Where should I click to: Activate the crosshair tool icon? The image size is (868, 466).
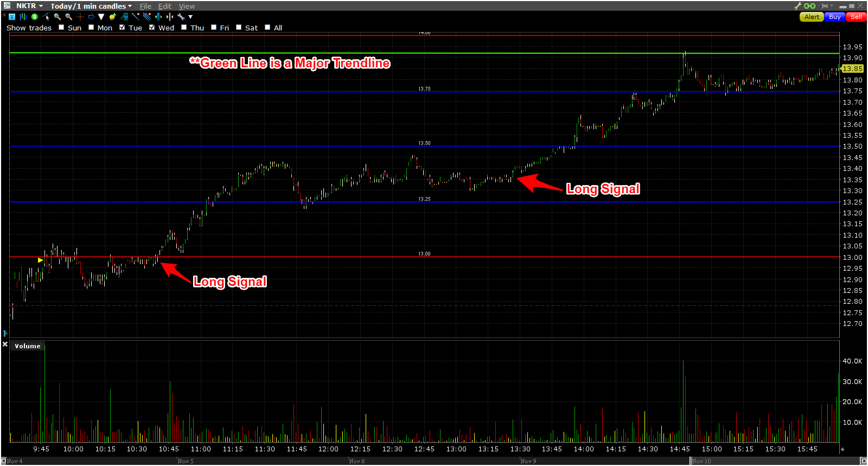point(80,17)
